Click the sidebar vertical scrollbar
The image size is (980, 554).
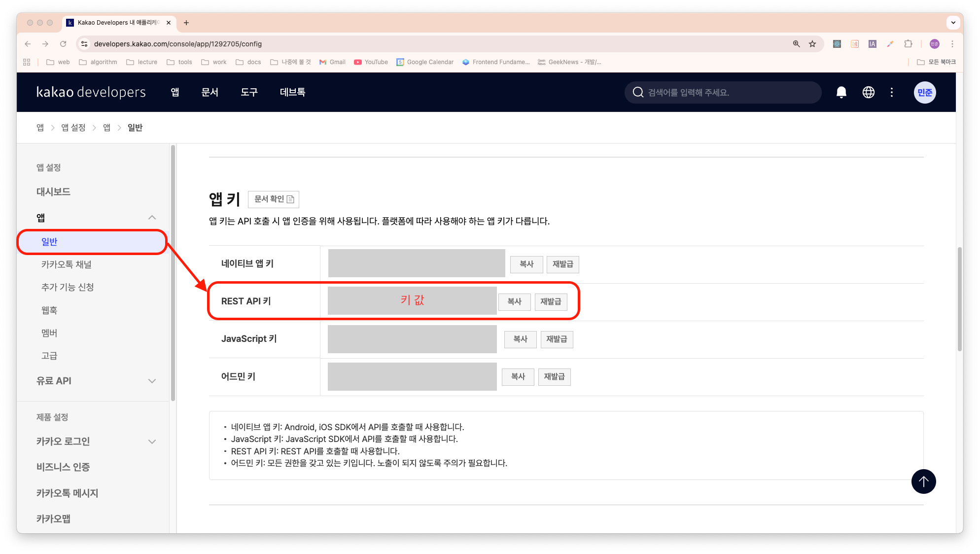tap(173, 271)
